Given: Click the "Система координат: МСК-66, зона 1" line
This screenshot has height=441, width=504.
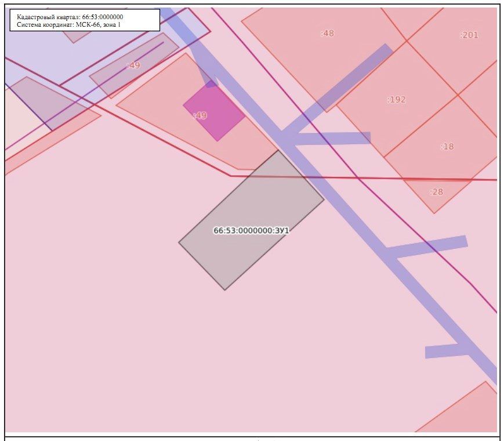Looking at the screenshot, I should (x=69, y=24).
